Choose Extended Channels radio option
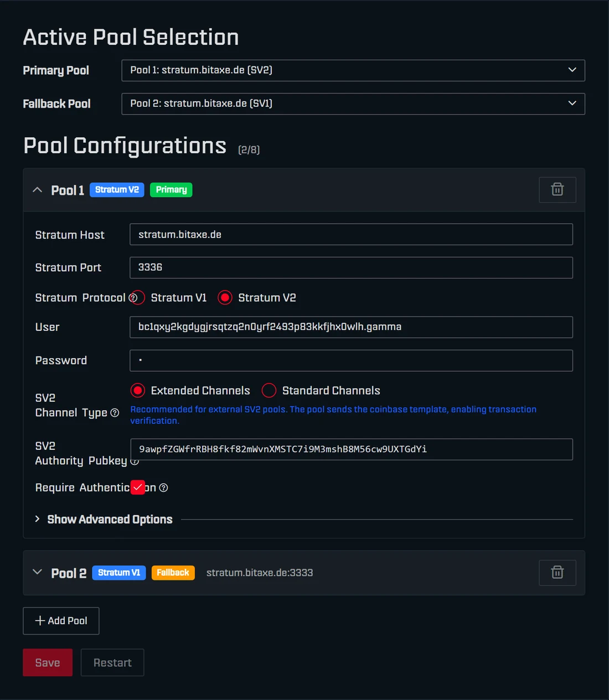 tap(138, 391)
